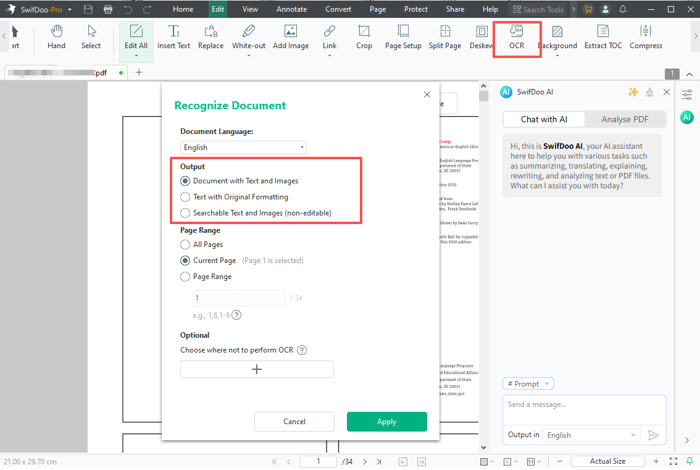This screenshot has height=470, width=700.
Task: Expand the Link dropdown arrow
Action: [x=329, y=56]
